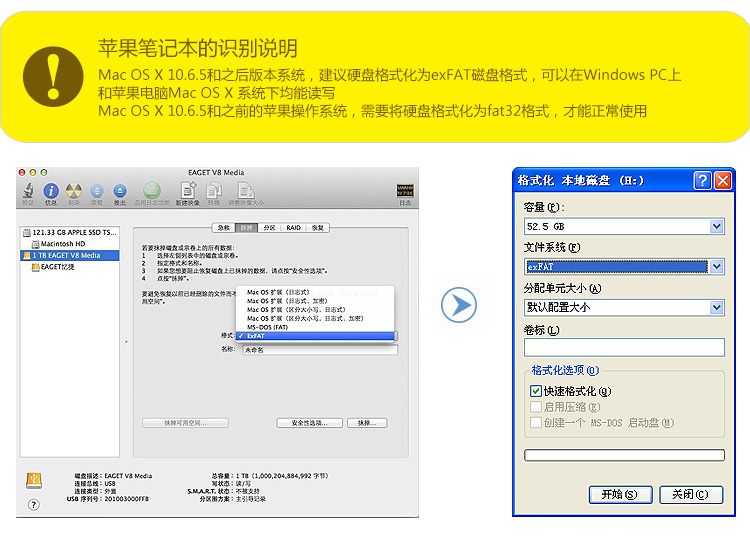The height and width of the screenshot is (536, 750).
Task: Click the Close (关闭) button in Format dialog
Action: [691, 494]
